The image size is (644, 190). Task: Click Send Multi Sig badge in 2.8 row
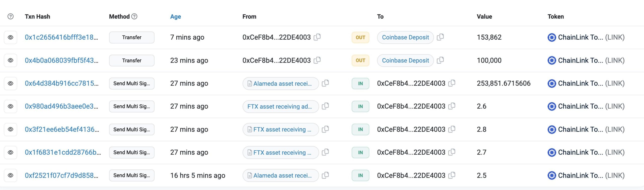[x=132, y=130]
